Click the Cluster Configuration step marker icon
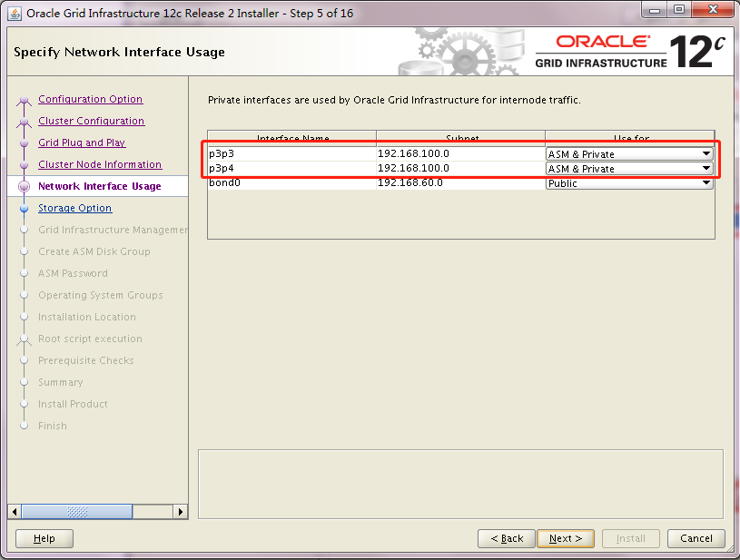740x560 pixels. [x=25, y=122]
